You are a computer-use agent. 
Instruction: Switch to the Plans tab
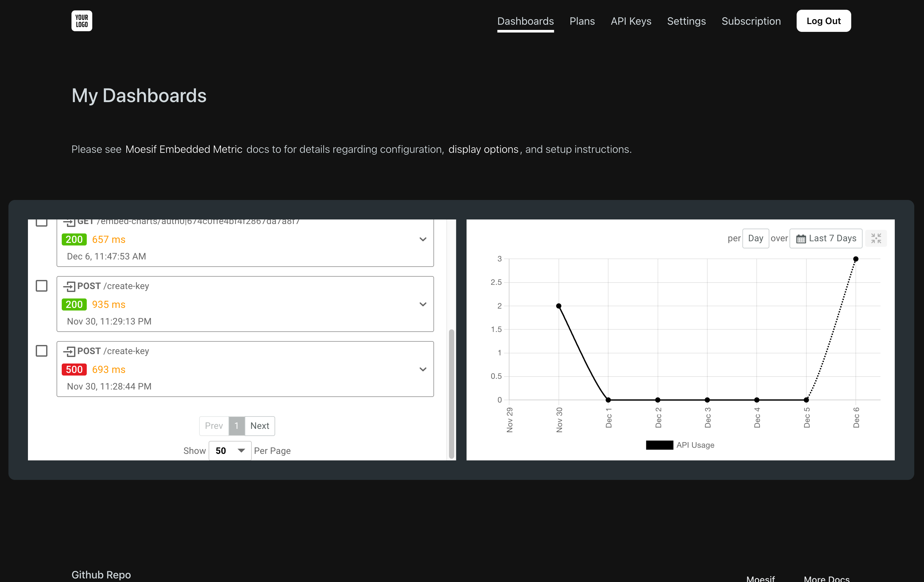[582, 21]
